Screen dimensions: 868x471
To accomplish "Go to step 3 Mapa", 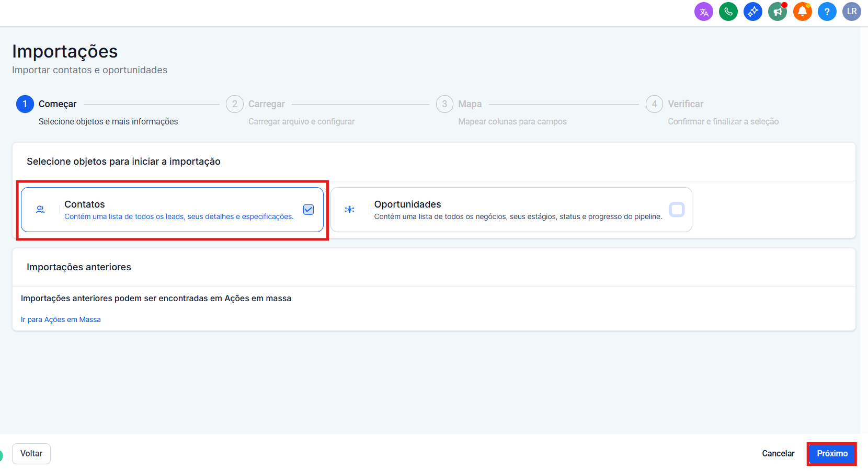I will coord(444,104).
